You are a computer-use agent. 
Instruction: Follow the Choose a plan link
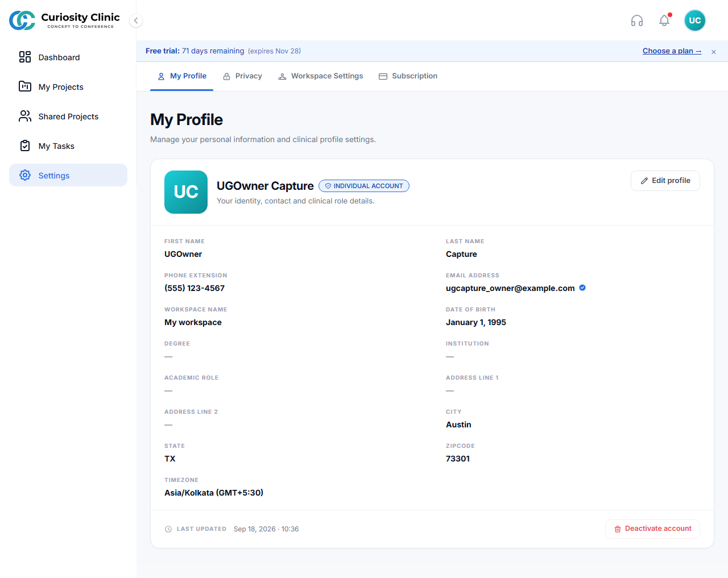[672, 51]
